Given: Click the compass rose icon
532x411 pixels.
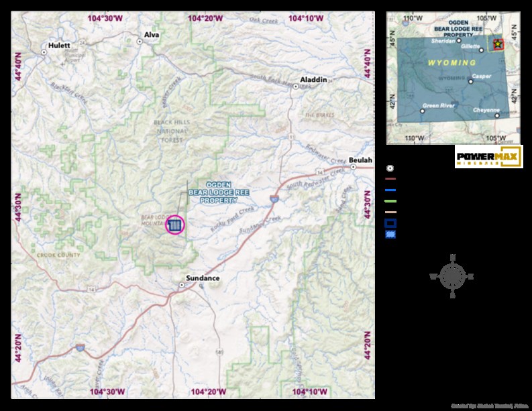Looking at the screenshot, I should 454,276.
